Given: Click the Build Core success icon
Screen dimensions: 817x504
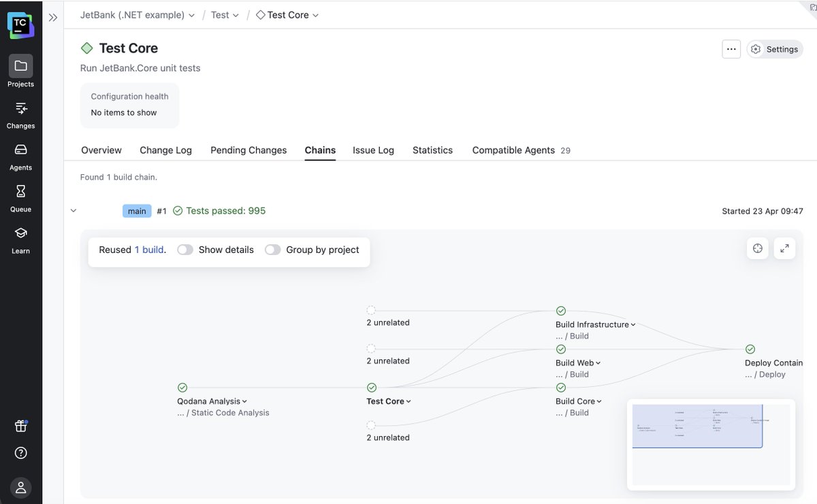Looking at the screenshot, I should [x=561, y=388].
